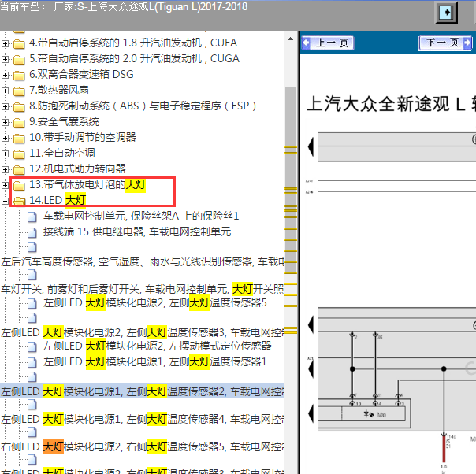This screenshot has width=476, height=474.
Task: Open tree item 13.带气体放电灯泡的大灯
Action: 87,184
